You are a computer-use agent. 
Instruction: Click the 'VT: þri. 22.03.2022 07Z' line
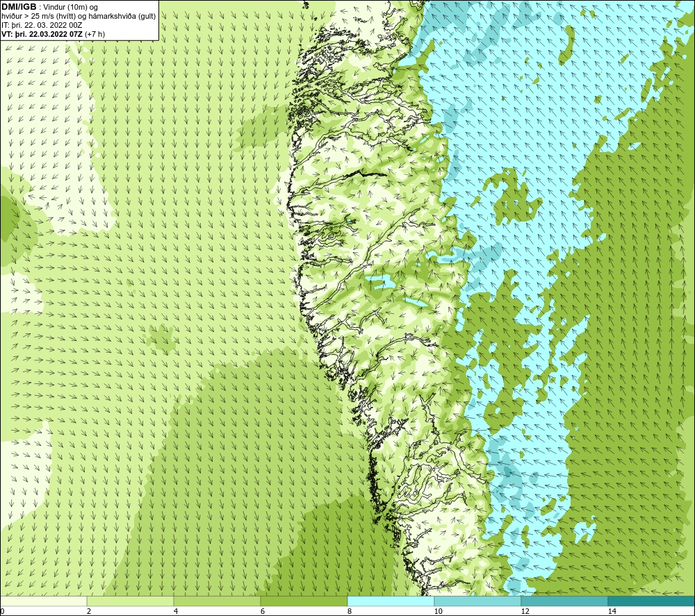(43, 34)
